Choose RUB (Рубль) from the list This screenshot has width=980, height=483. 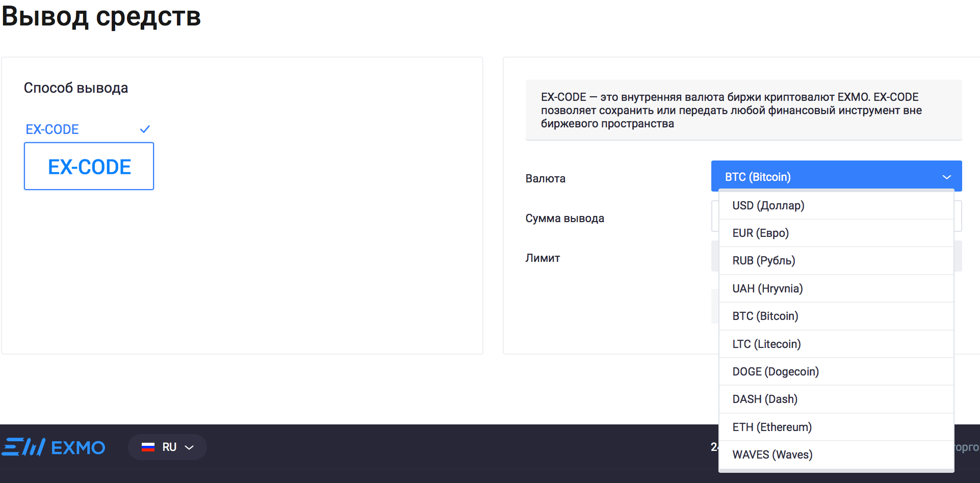coord(836,261)
